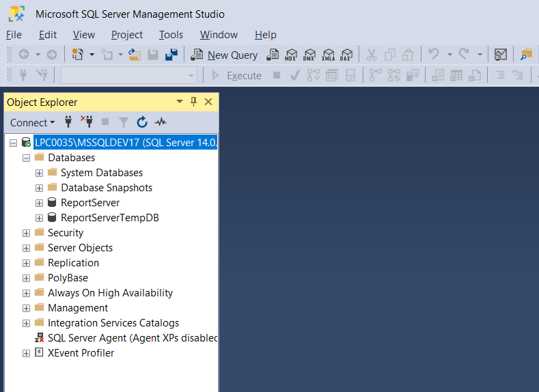
Task: Toggle auto-hide pin on Object Explorer
Action: [x=193, y=102]
